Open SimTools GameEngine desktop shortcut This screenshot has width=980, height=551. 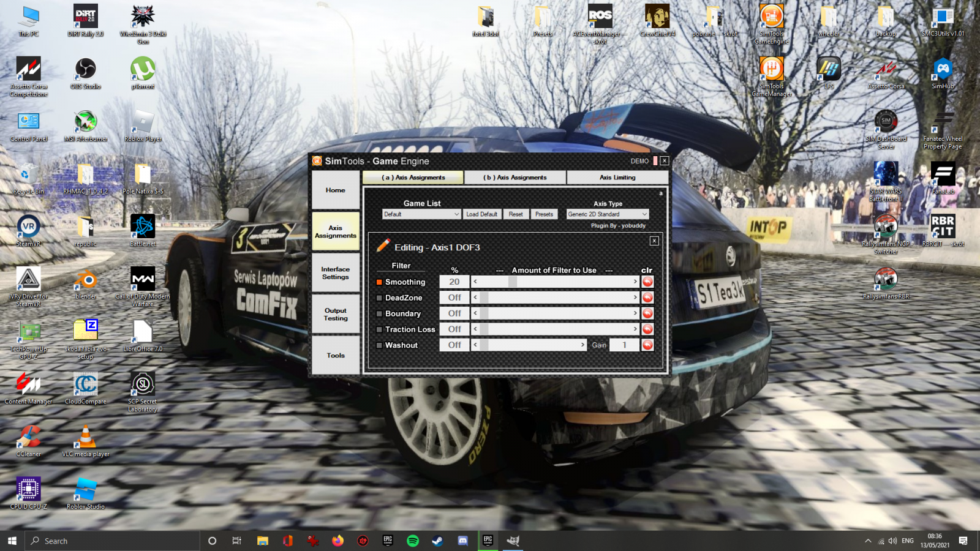[772, 24]
